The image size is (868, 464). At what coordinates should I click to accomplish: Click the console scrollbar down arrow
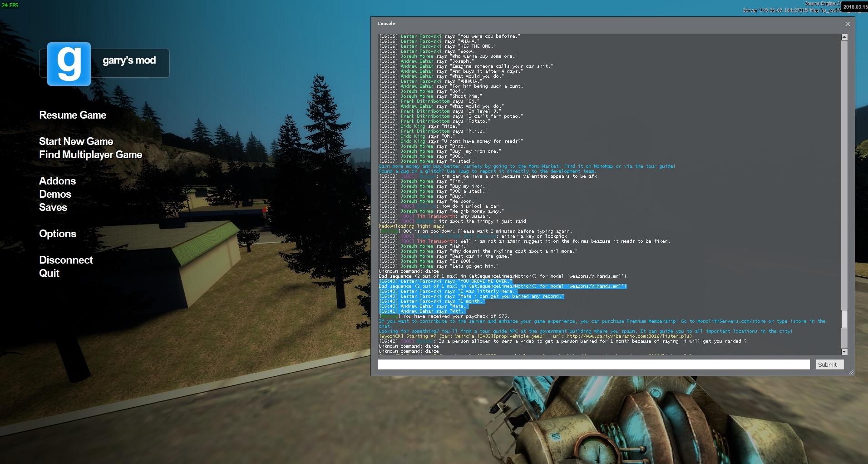point(844,352)
